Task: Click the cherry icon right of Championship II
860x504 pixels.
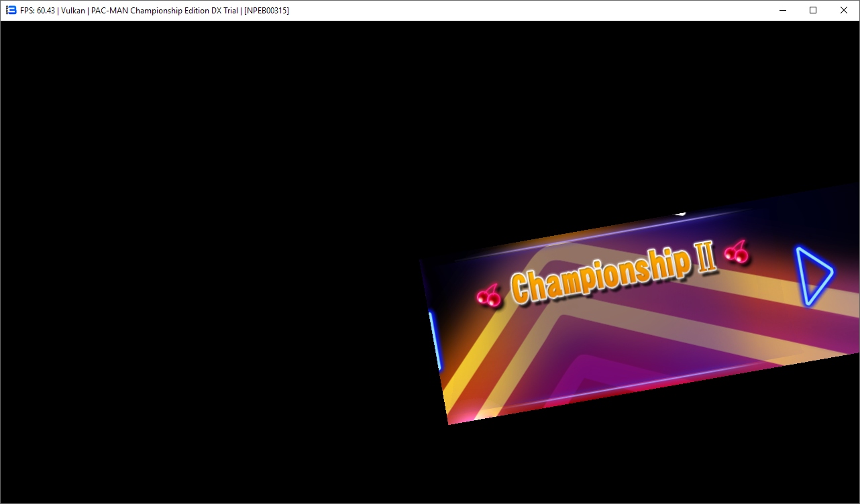Action: [737, 251]
